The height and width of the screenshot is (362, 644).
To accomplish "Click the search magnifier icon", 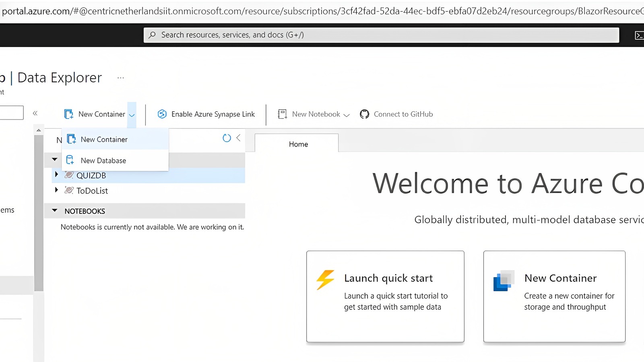I will pyautogui.click(x=152, y=35).
